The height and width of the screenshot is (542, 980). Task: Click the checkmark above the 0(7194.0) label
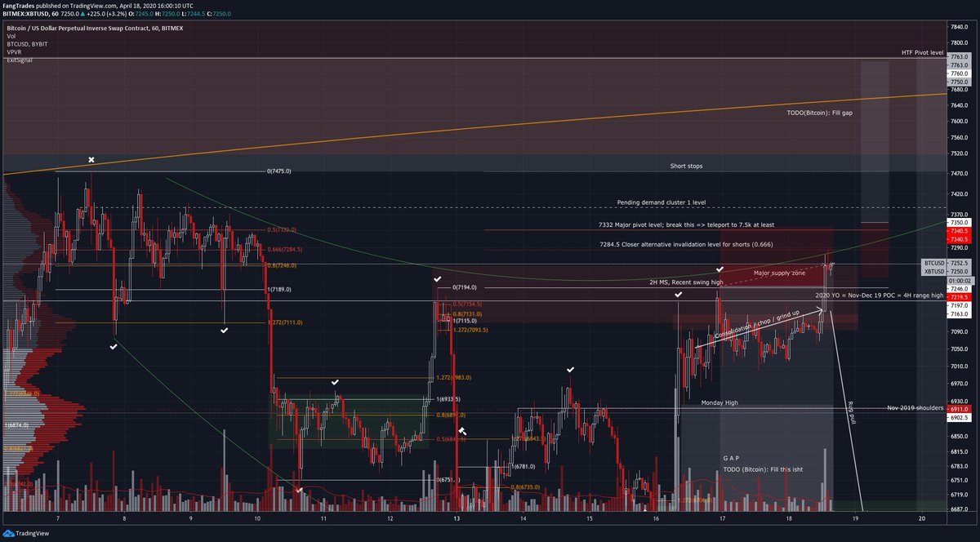pos(437,279)
